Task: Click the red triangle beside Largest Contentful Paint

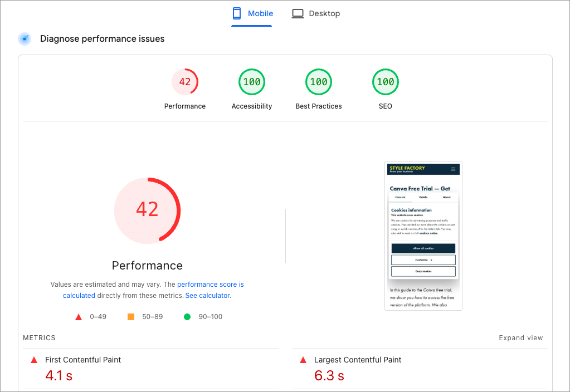Action: click(303, 360)
